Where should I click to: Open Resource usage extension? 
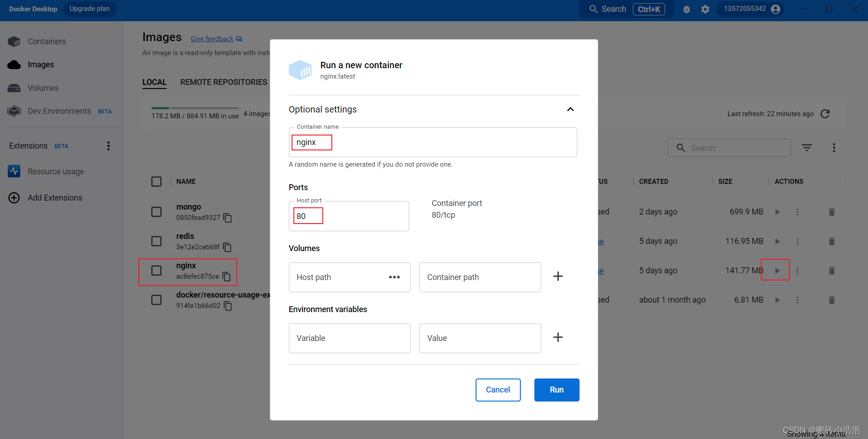[56, 172]
